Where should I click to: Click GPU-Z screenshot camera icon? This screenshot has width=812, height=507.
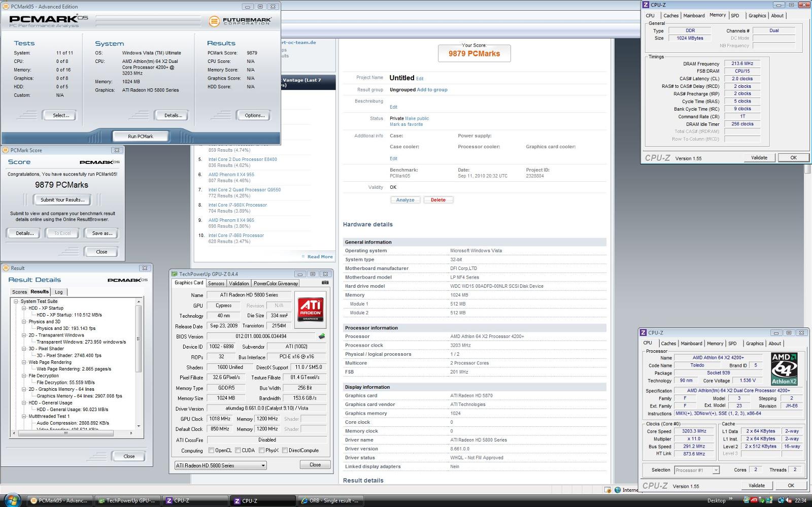(325, 283)
